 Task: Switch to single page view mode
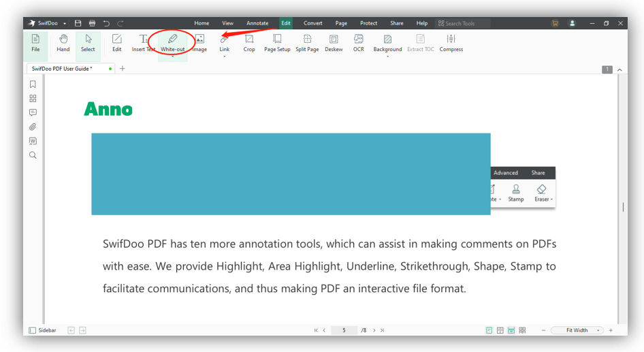pos(489,330)
